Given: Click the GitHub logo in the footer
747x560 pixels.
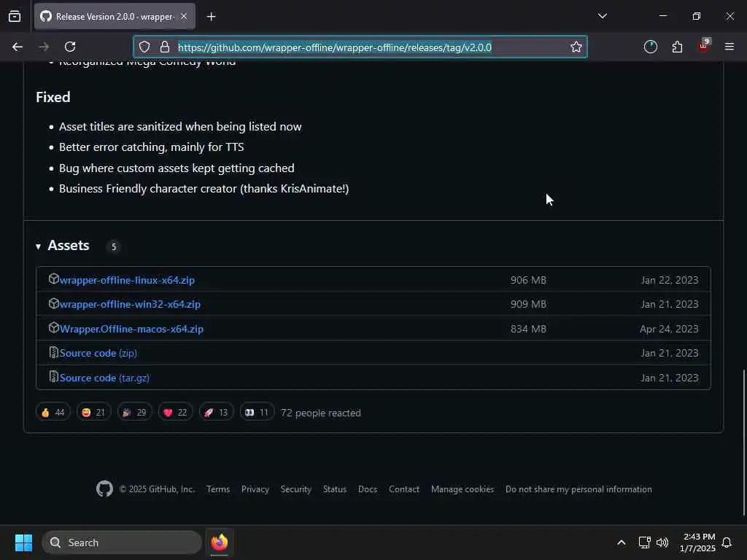Looking at the screenshot, I should pyautogui.click(x=104, y=489).
